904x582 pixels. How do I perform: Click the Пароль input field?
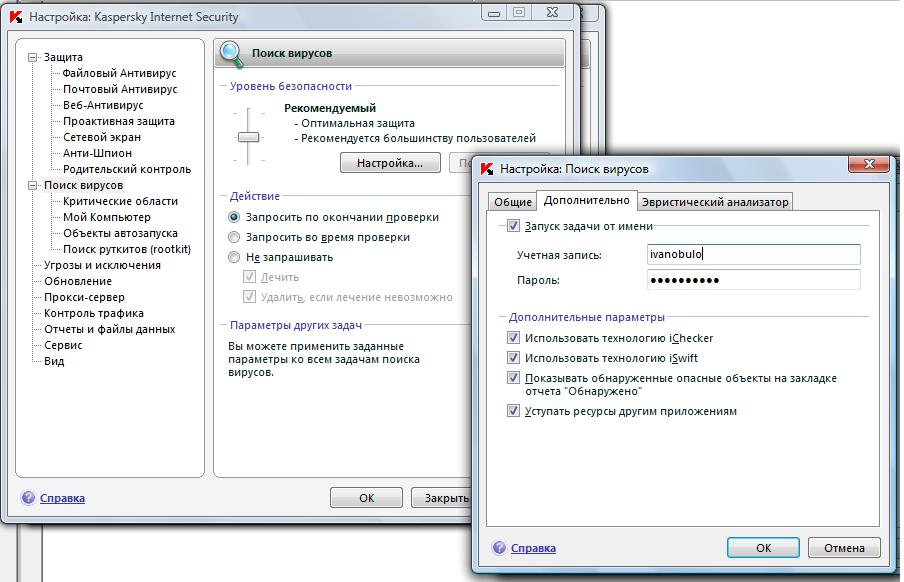point(754,280)
